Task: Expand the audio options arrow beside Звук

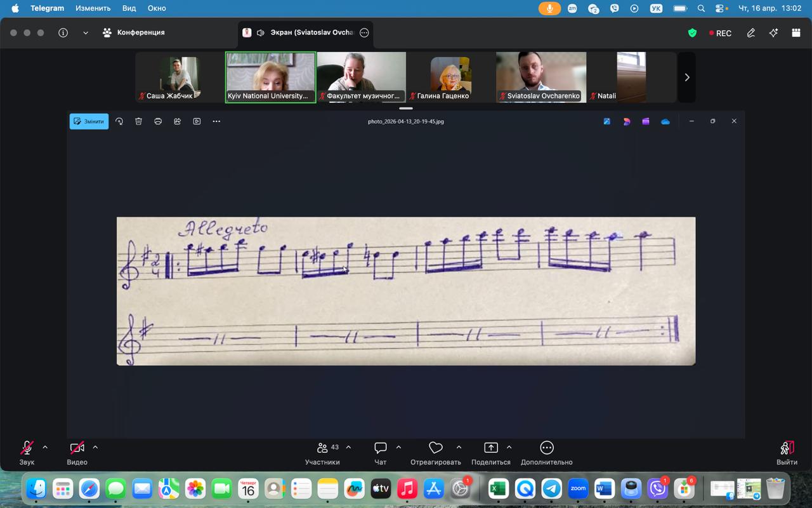Action: click(x=45, y=447)
